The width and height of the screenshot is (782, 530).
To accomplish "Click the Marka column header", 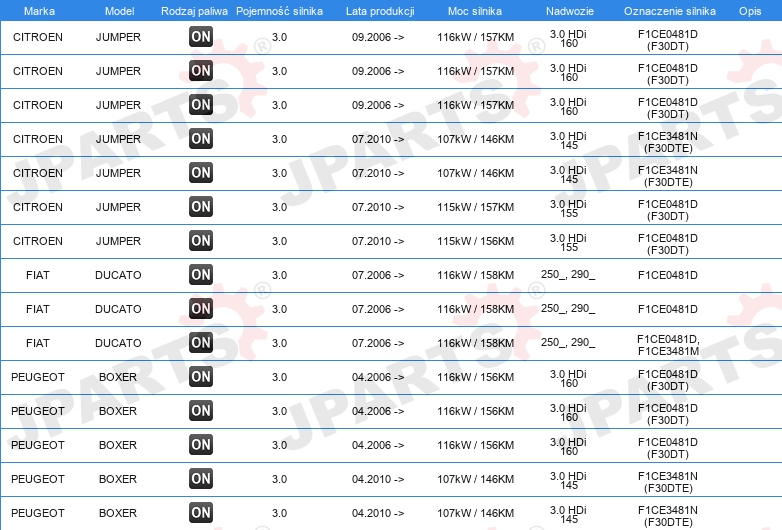I will pos(39,11).
